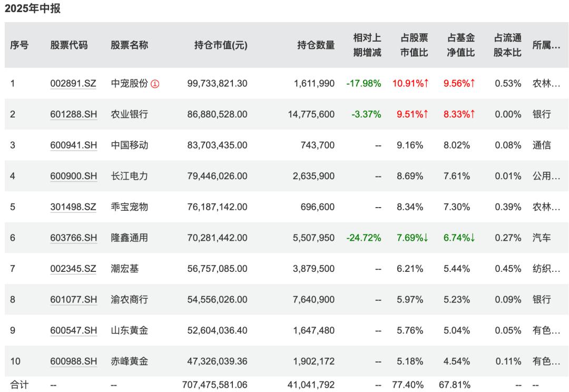
Task: Open stock code link 301498.SZ
Action: [73, 207]
